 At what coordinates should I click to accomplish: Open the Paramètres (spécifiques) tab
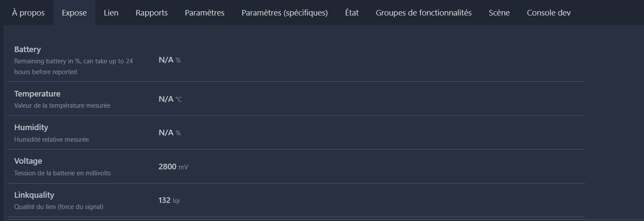click(x=285, y=13)
